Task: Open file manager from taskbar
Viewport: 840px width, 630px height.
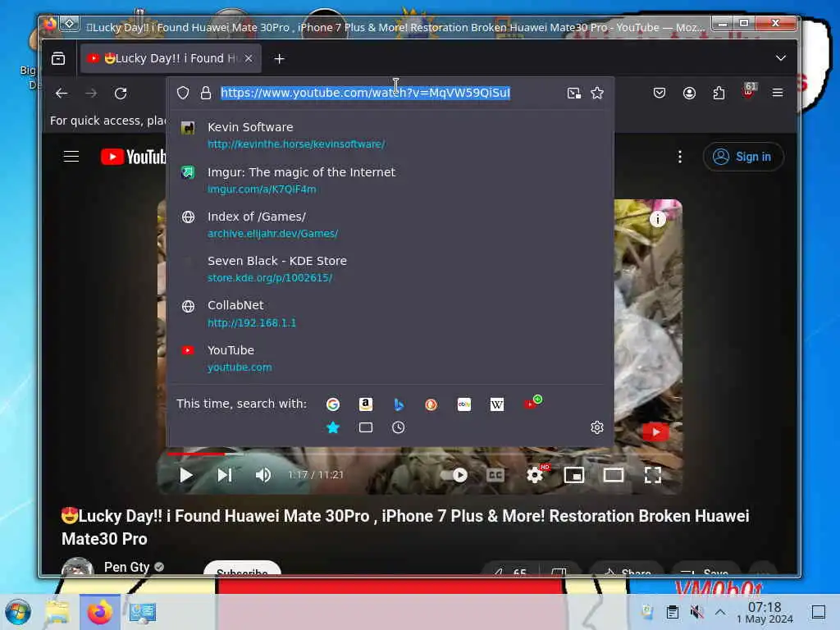Action: (57, 612)
